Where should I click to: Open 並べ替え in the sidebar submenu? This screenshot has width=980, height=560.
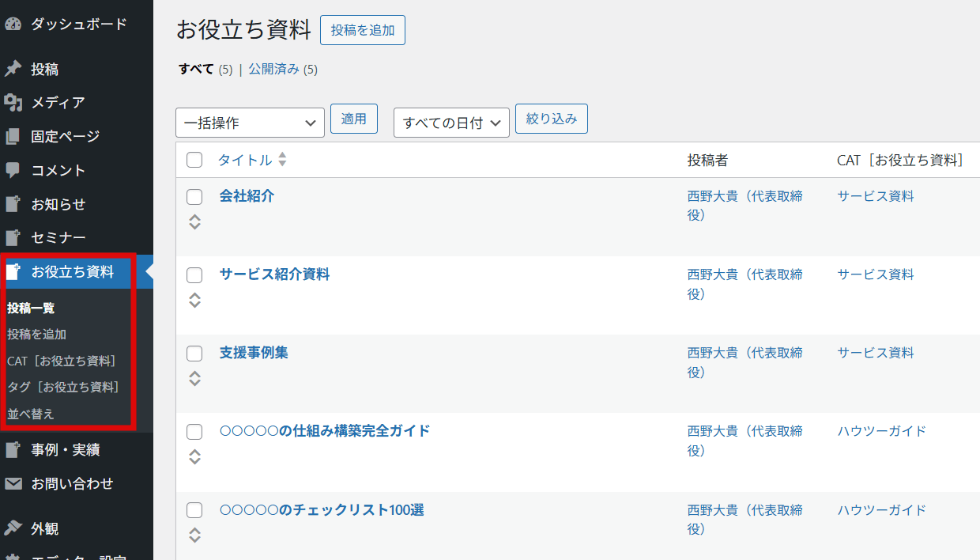(x=31, y=414)
